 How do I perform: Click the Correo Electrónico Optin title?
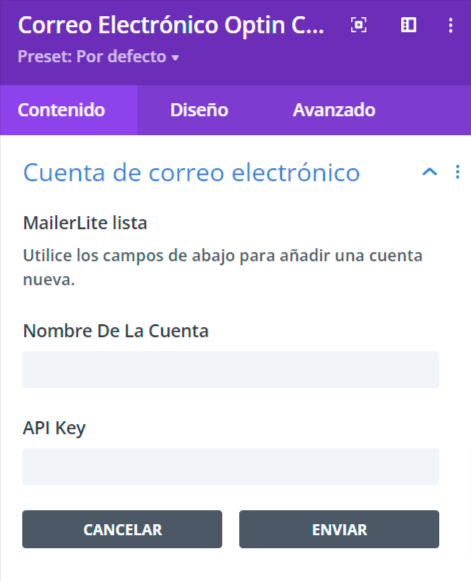pos(171,25)
